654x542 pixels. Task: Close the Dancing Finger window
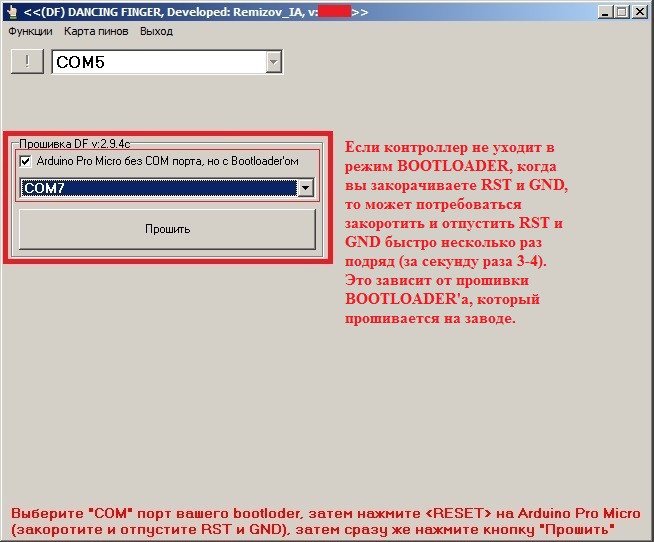(639, 12)
